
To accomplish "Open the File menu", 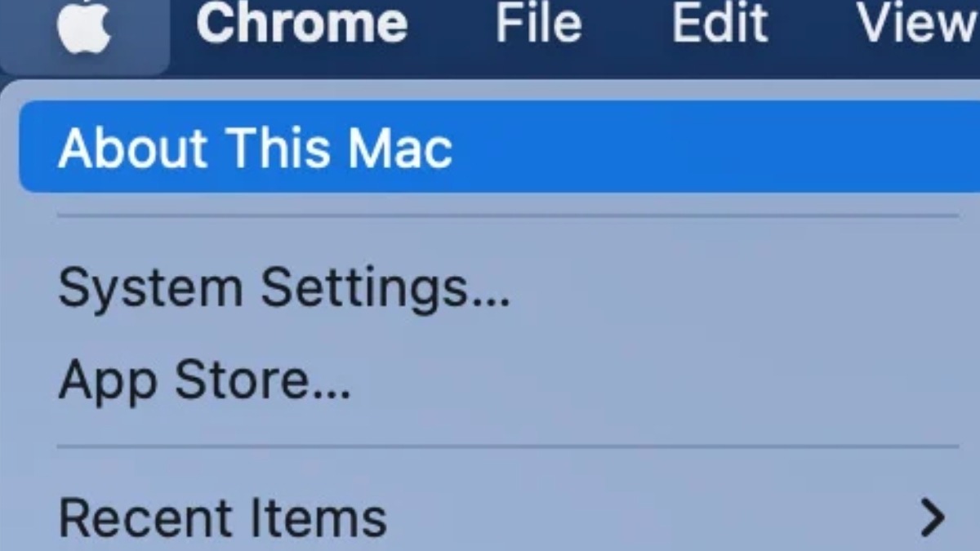I will point(538,23).
